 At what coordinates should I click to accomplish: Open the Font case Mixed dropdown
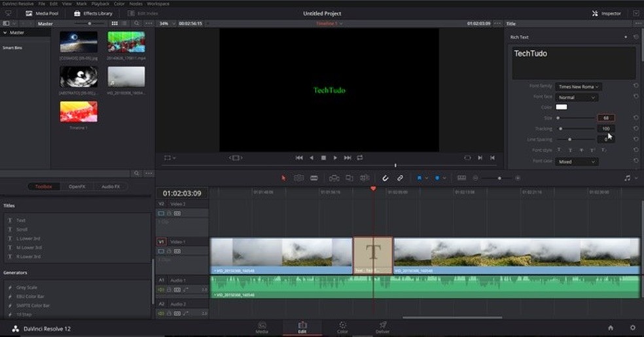577,162
